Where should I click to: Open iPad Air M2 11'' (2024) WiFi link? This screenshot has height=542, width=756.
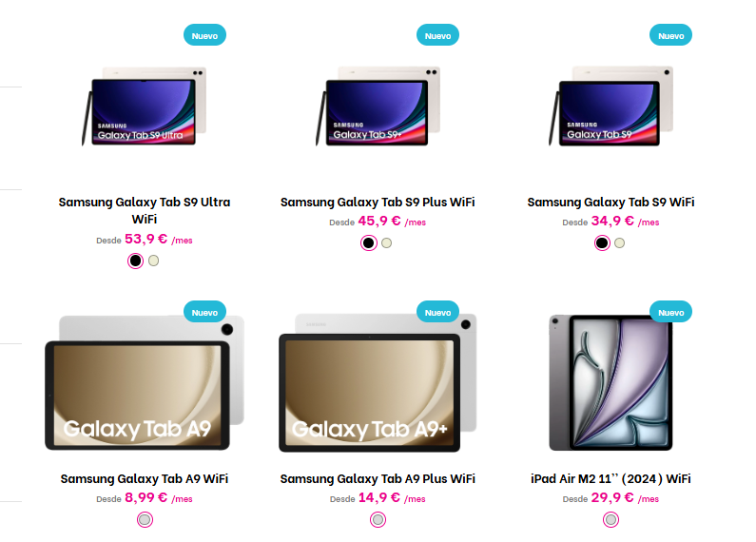(611, 479)
